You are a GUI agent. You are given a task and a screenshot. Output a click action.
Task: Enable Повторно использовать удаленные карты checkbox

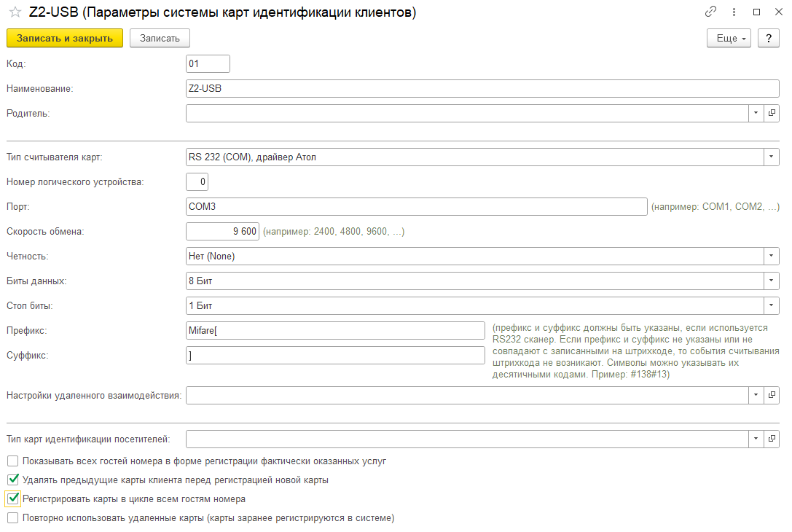tap(13, 518)
